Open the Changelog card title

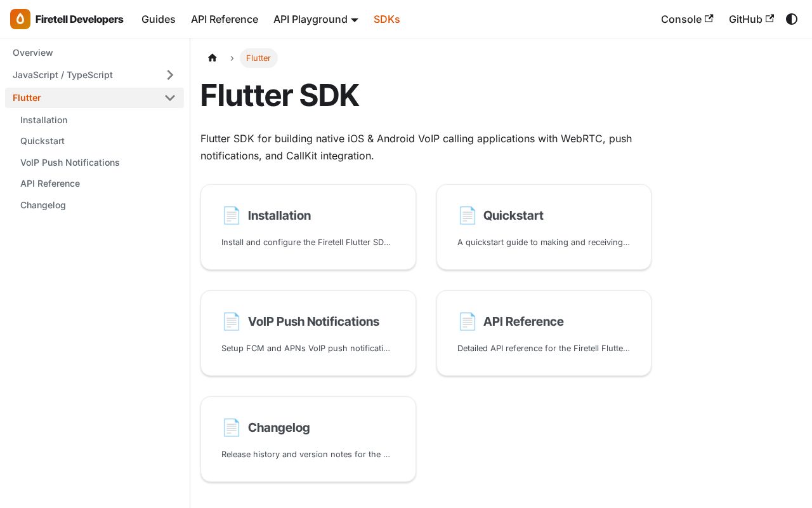(279, 427)
